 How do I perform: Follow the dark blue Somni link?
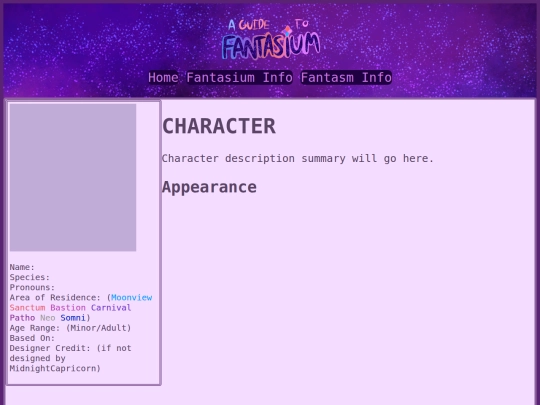[73, 318]
